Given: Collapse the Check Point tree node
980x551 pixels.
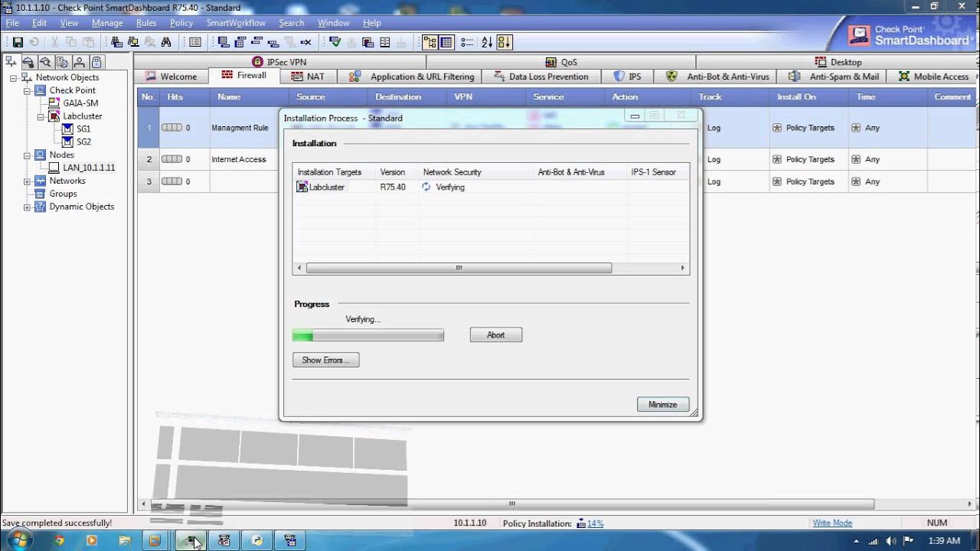Looking at the screenshot, I should coord(28,90).
